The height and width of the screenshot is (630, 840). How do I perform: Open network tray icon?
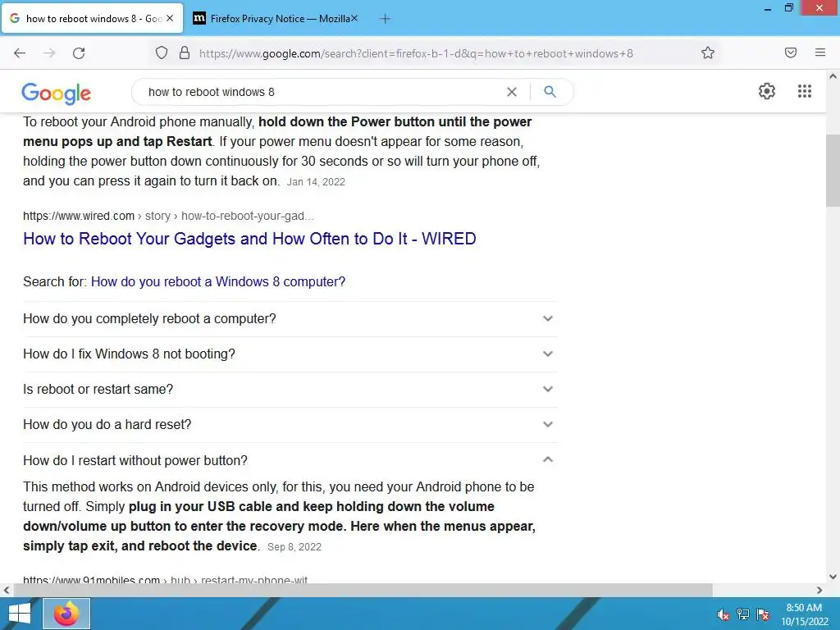[743, 614]
